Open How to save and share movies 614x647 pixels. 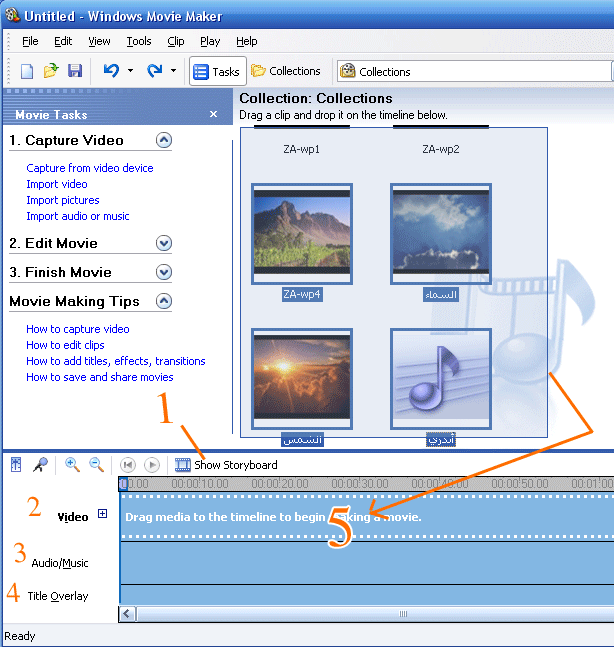pos(99,377)
